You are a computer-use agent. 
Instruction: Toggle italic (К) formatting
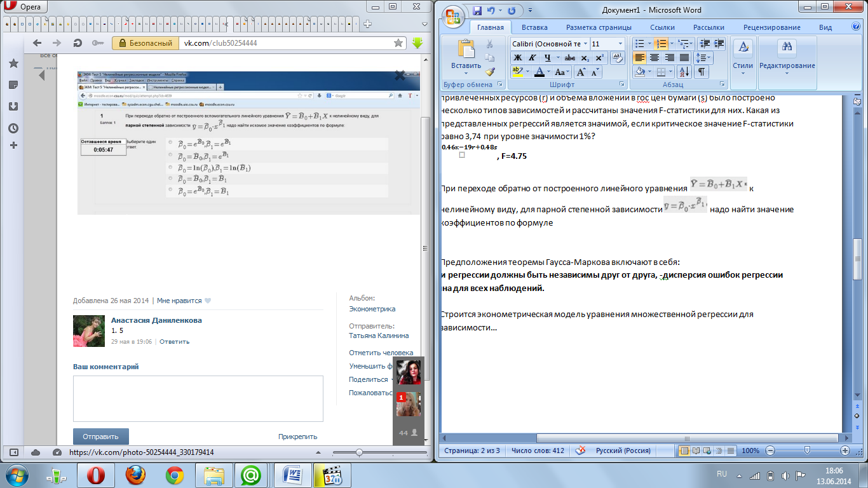coord(532,58)
